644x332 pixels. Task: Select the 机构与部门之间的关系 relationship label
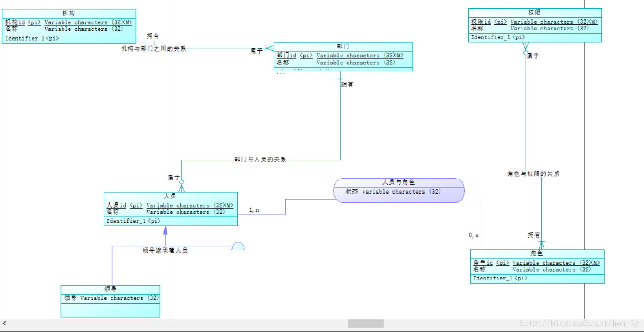(154, 48)
